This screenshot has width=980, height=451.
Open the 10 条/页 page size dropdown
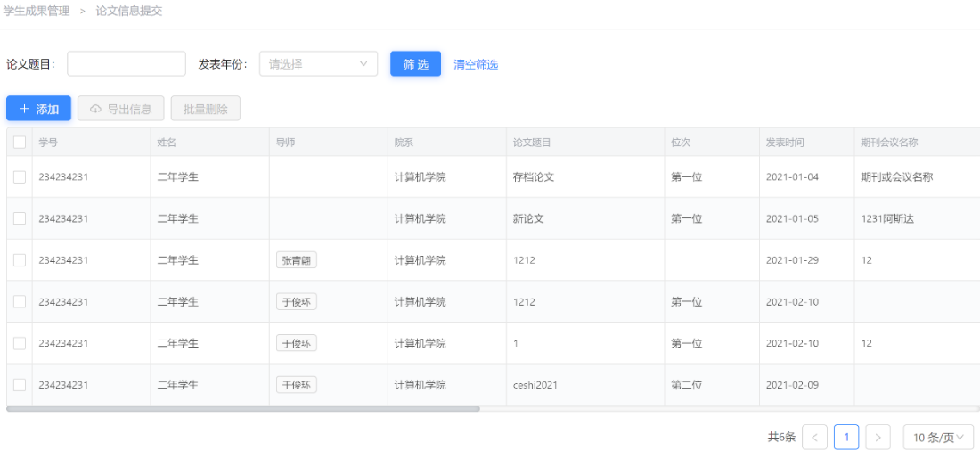(937, 437)
